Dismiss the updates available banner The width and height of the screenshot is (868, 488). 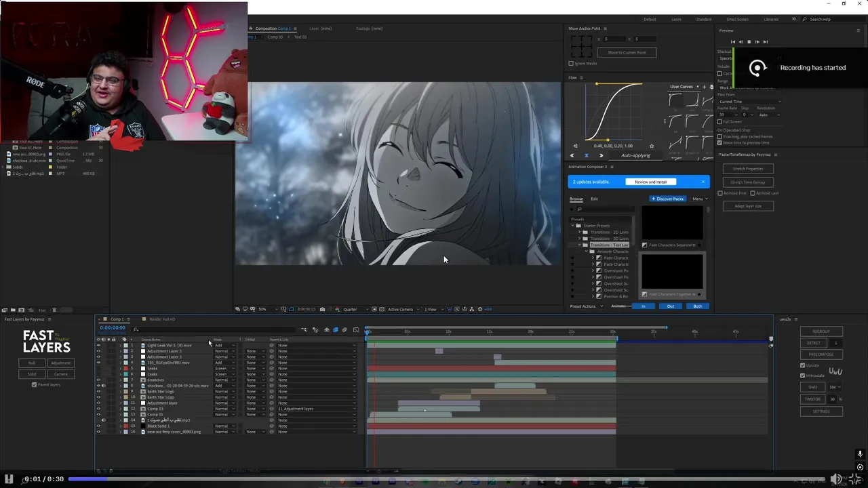click(x=703, y=182)
